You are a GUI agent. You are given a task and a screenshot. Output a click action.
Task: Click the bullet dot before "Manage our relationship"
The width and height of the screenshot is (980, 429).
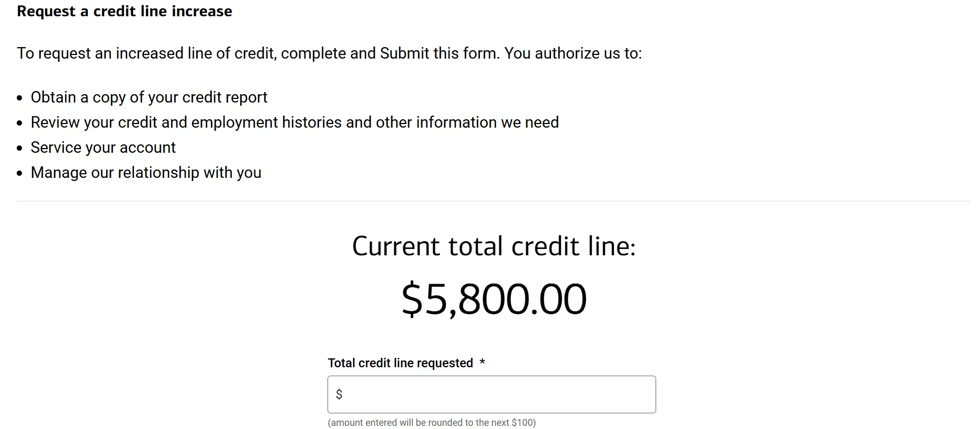[x=20, y=174]
